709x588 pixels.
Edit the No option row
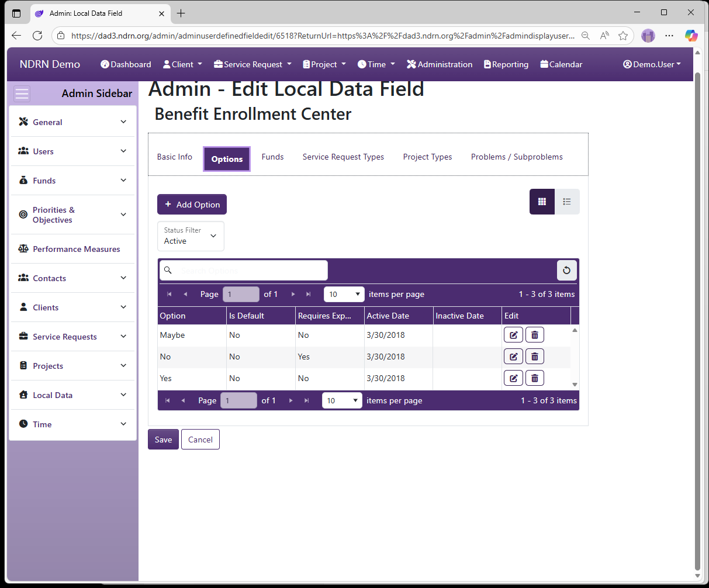tap(513, 357)
